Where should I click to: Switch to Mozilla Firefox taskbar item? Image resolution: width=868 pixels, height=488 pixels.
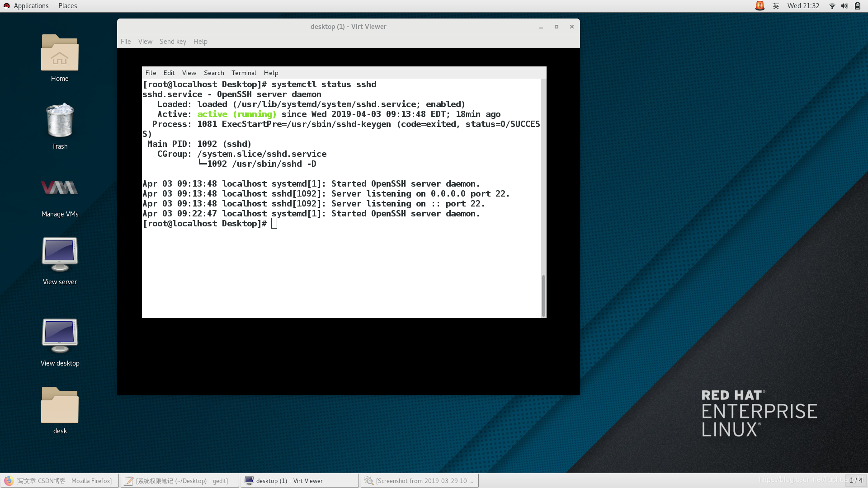point(60,481)
